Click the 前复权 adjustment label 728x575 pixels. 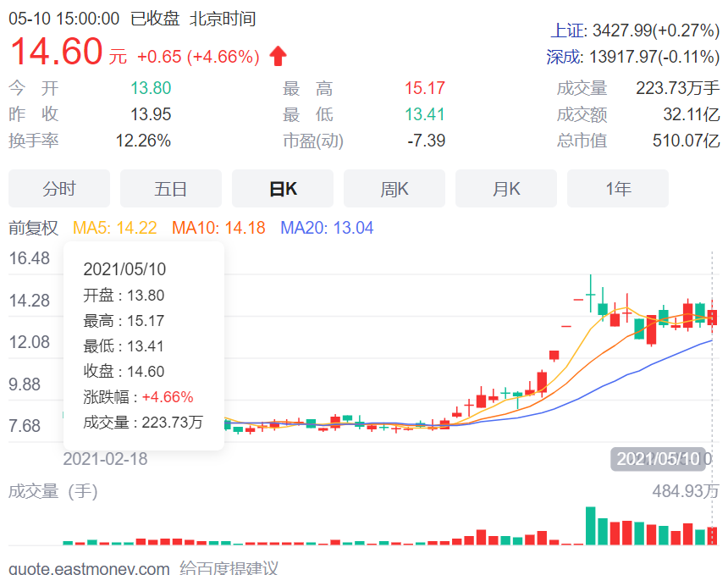[33, 228]
